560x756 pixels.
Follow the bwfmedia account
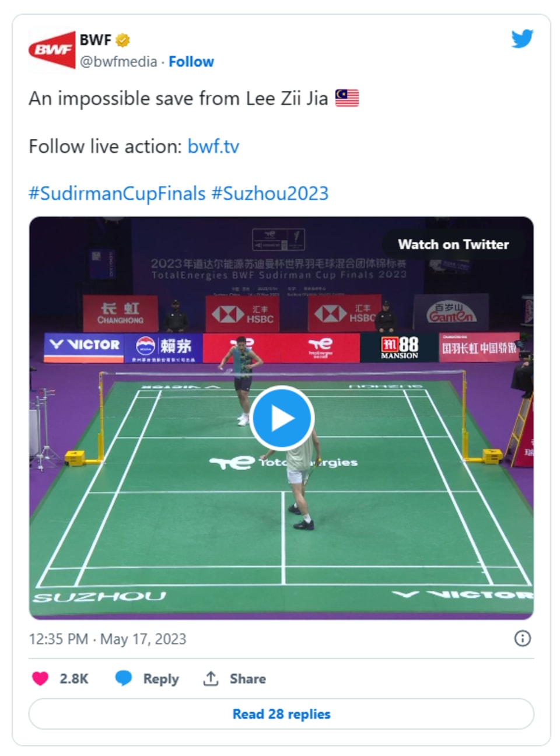[191, 62]
